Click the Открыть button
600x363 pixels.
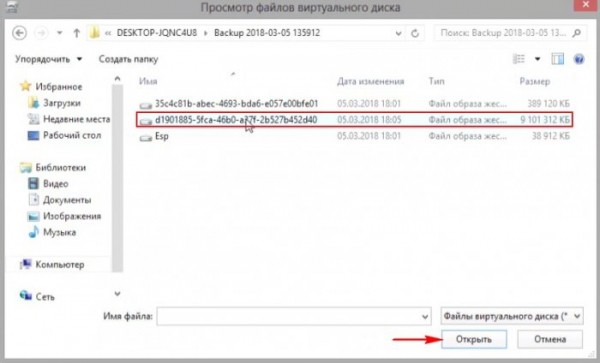(474, 339)
